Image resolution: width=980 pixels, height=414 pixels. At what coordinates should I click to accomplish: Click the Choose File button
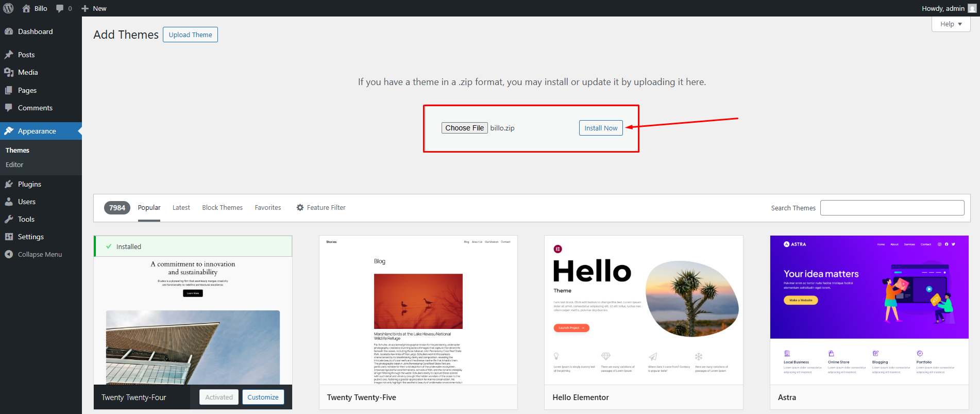click(464, 128)
